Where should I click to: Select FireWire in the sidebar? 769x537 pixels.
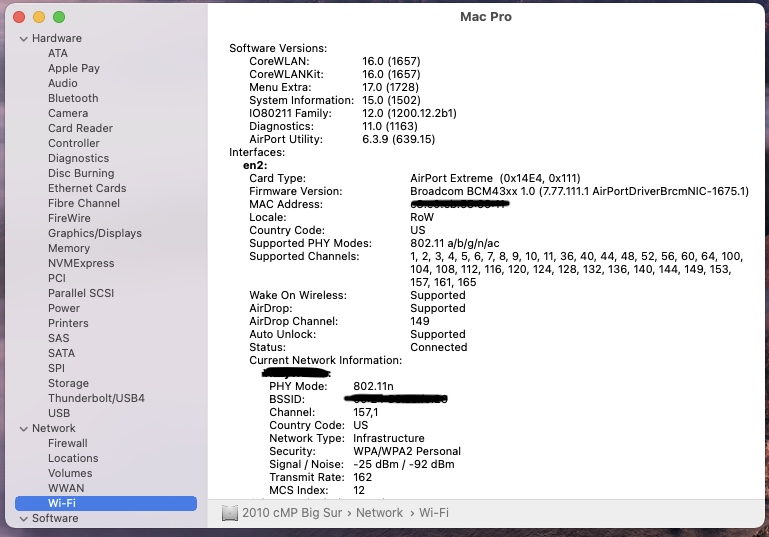69,218
